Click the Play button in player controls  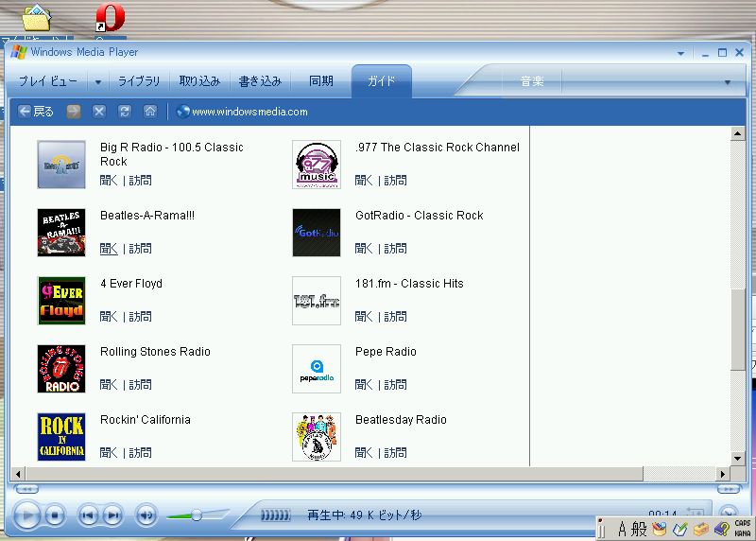click(x=27, y=515)
